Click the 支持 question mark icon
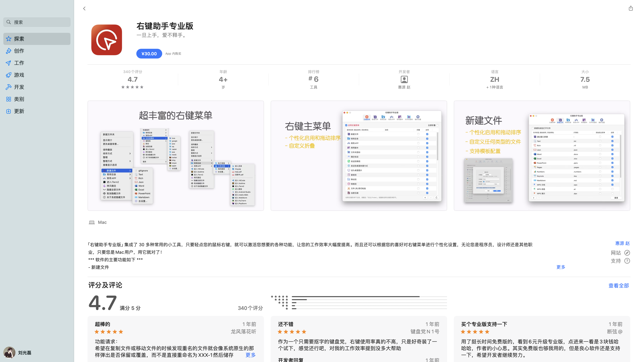Image resolution: width=644 pixels, height=362 pixels. 627,261
